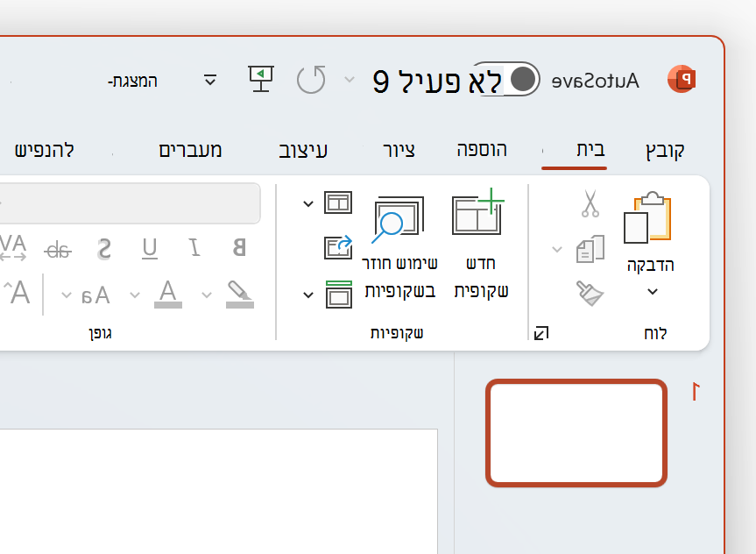This screenshot has height=554, width=756.
Task: Open the clipboard pane dialog launcher
Action: (541, 333)
